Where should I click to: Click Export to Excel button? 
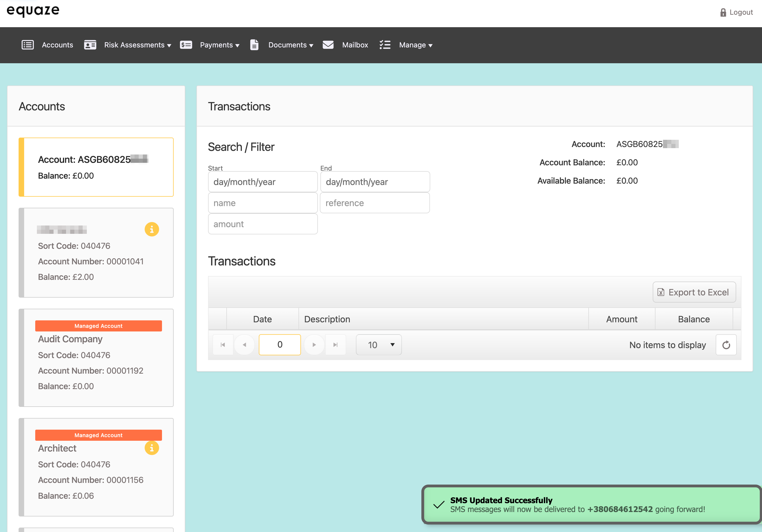pos(694,292)
